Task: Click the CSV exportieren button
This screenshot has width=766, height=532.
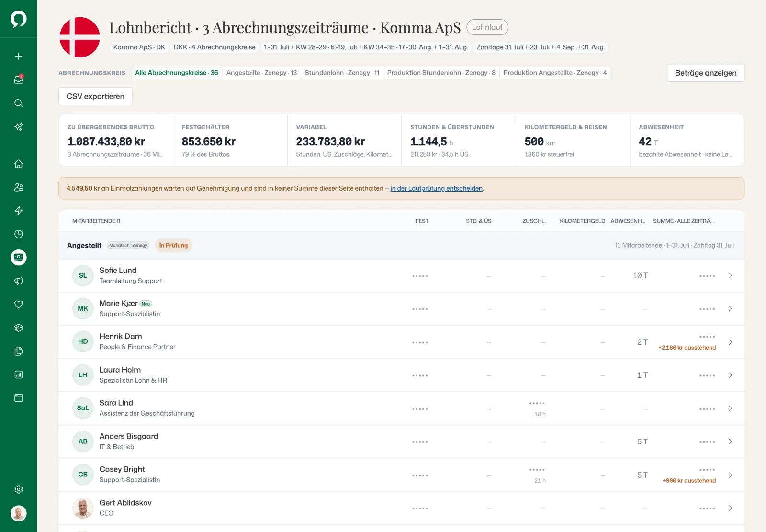Action: [x=95, y=96]
